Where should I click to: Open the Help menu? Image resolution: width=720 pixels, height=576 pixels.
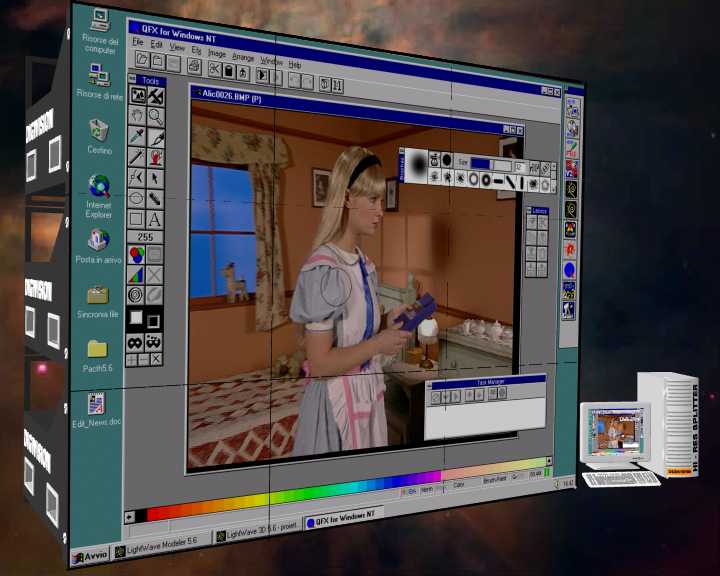pos(295,64)
